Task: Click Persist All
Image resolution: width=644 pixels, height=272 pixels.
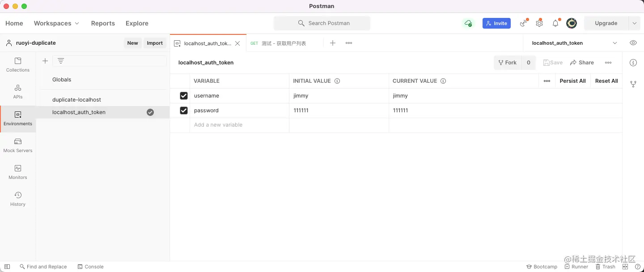Action: point(572,81)
